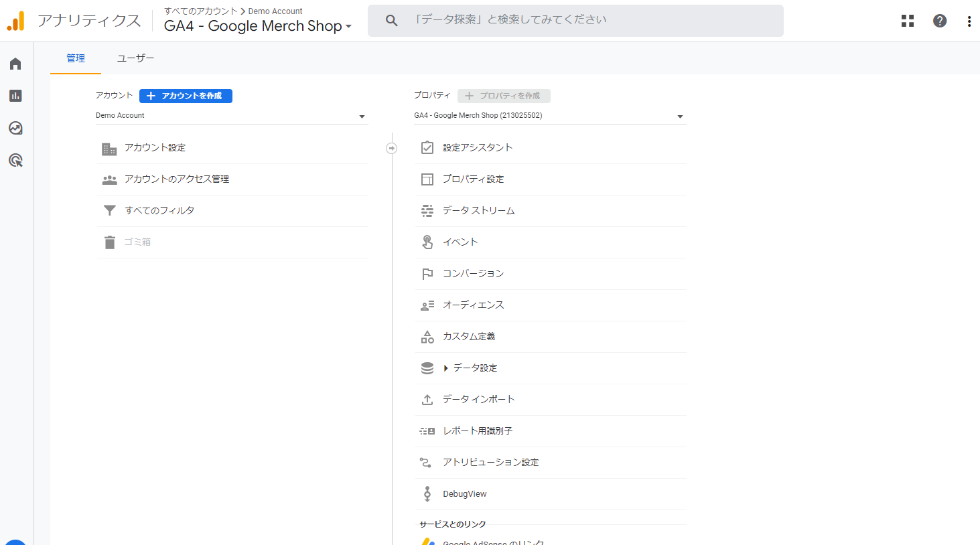The width and height of the screenshot is (980, 545).
Task: Click the コンバージョン flag icon
Action: (427, 274)
